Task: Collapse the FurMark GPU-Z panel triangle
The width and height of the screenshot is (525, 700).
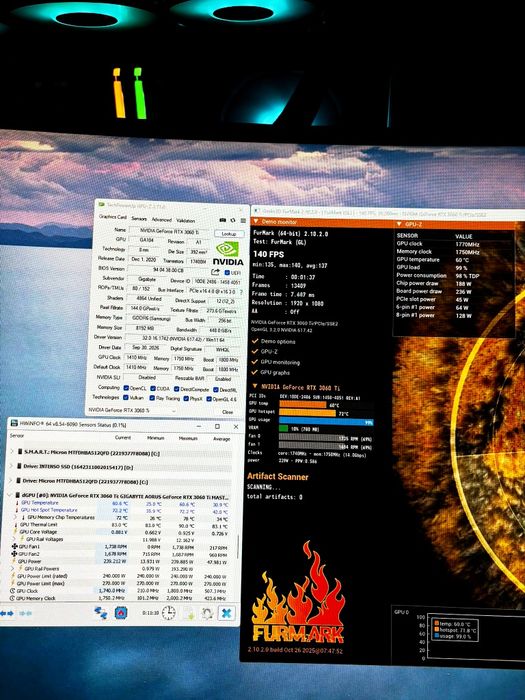Action: (399, 224)
